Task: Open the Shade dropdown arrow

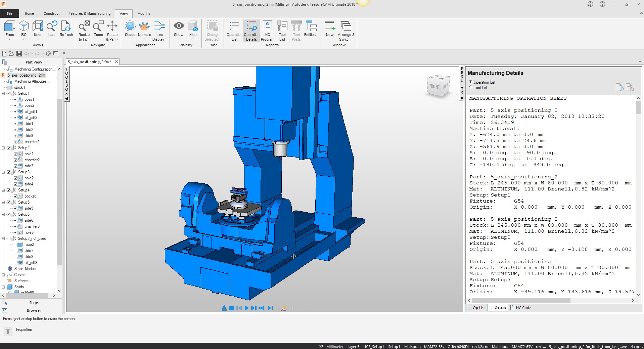Action: 130,39
